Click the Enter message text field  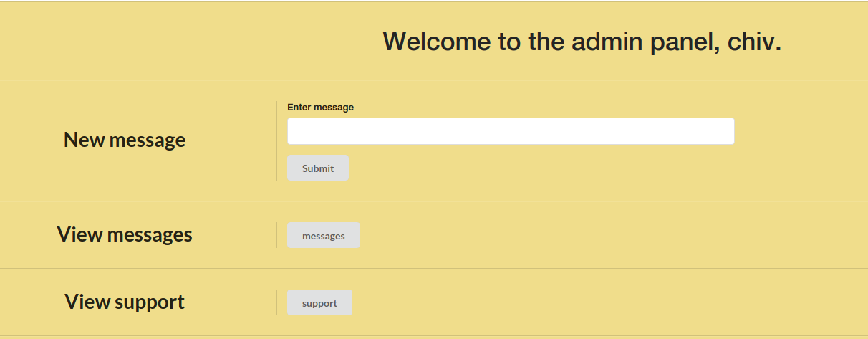511,131
